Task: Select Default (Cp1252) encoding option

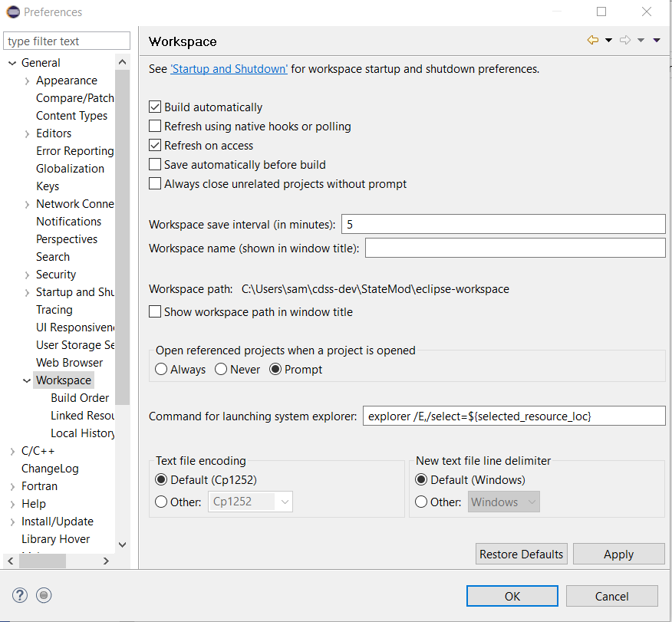Action: coord(161,480)
